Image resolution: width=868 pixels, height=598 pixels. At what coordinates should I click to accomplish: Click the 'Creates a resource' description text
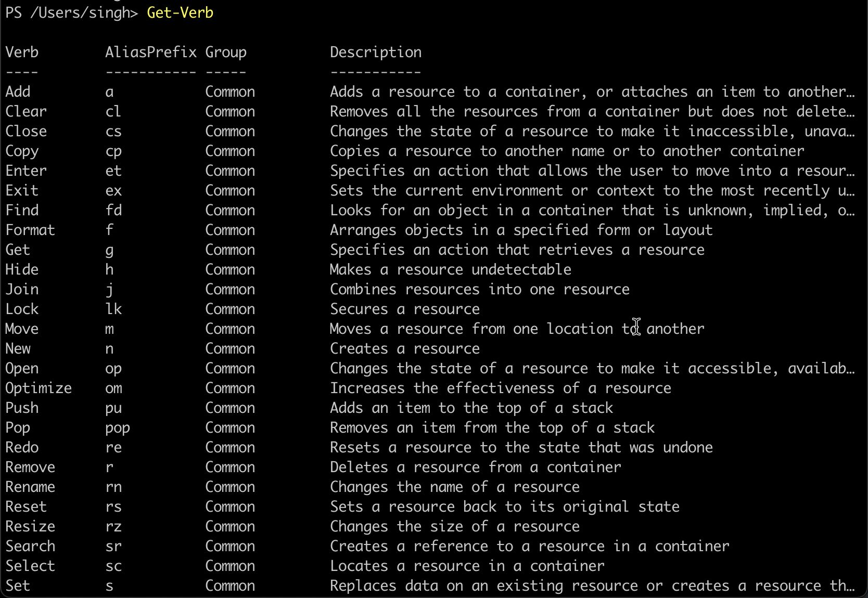pos(404,348)
